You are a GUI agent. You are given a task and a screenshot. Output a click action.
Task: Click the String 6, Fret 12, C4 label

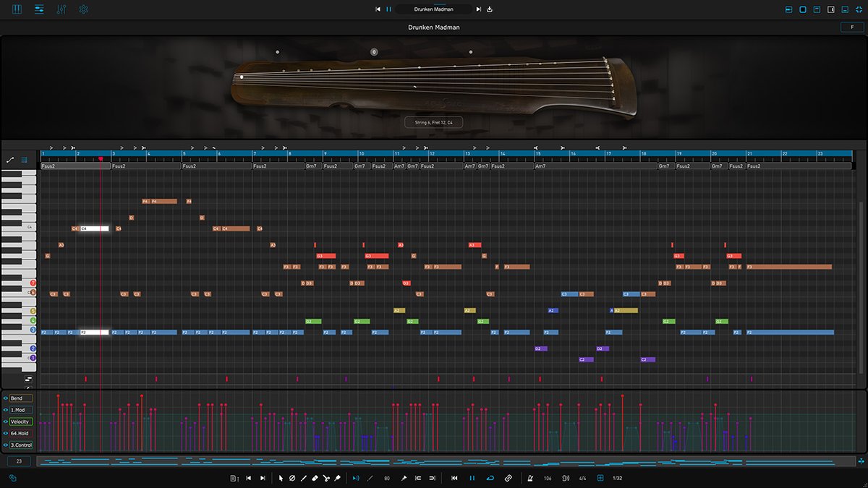point(434,123)
